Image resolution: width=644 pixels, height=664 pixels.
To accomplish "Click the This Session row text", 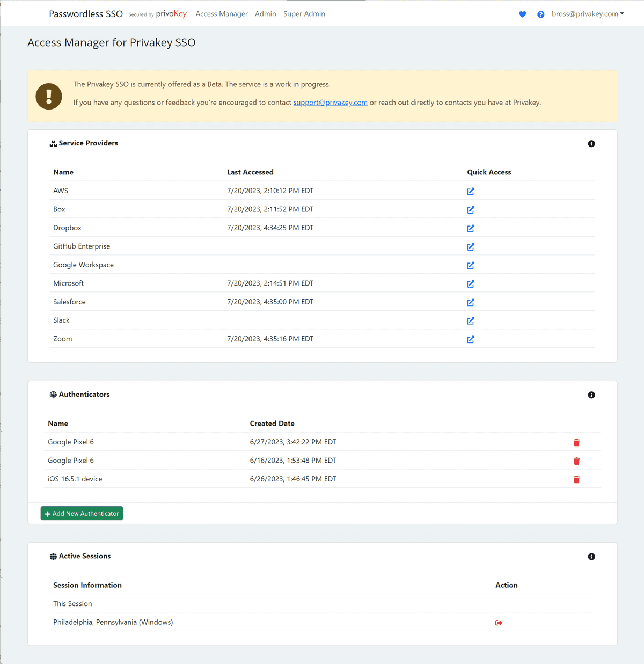I will tap(72, 604).
